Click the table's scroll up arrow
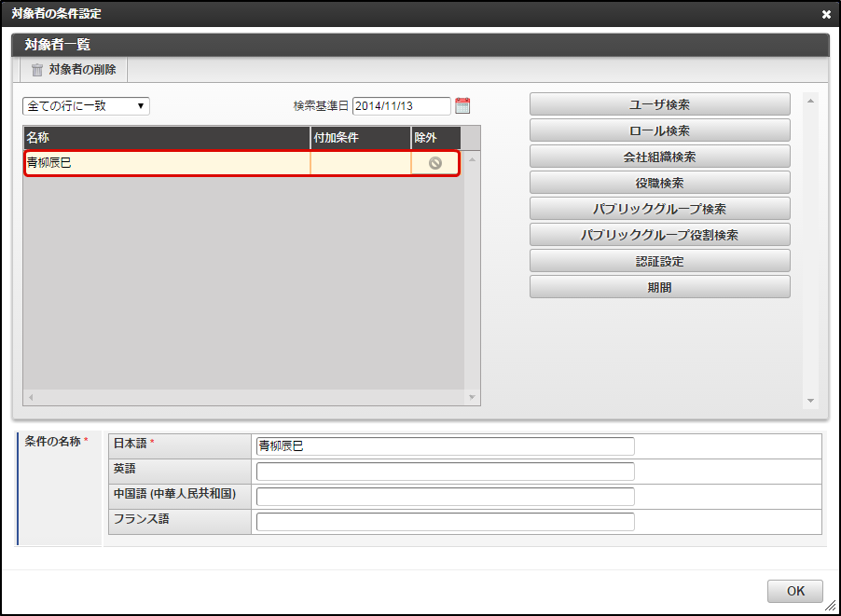 (472, 159)
